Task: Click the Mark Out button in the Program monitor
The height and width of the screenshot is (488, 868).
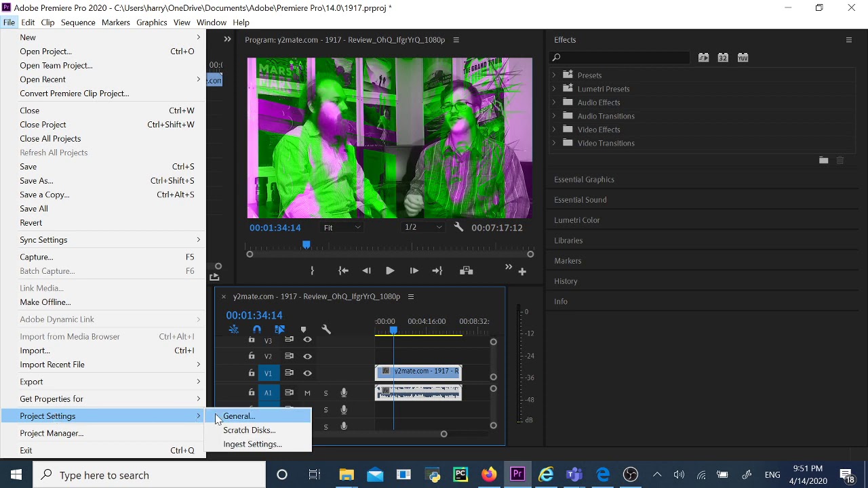Action: point(312,271)
